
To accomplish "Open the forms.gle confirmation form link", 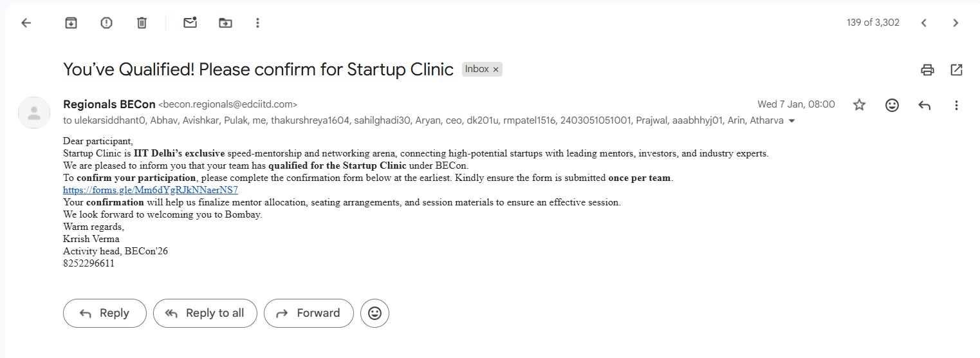I will point(151,190).
